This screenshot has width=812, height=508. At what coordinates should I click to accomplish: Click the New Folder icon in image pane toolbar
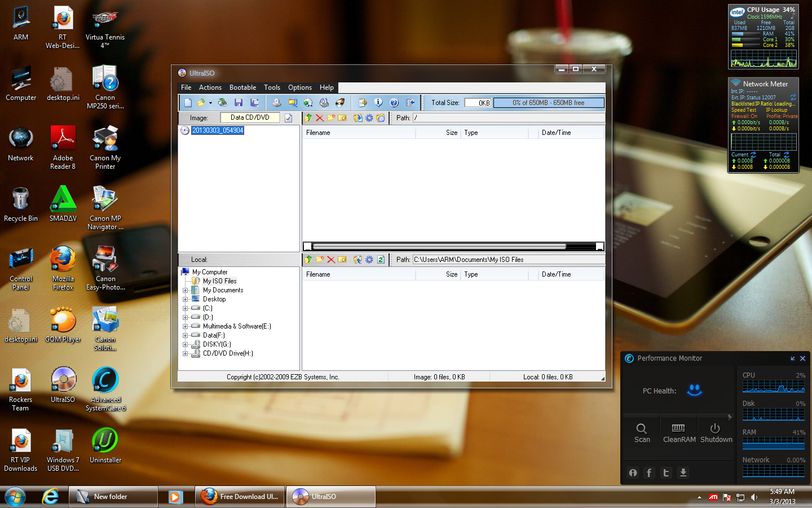331,118
